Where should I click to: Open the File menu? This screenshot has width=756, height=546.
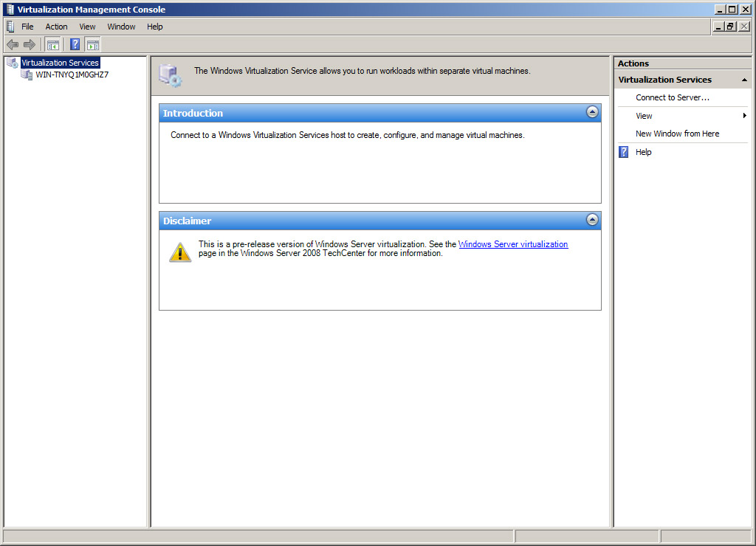[x=27, y=27]
